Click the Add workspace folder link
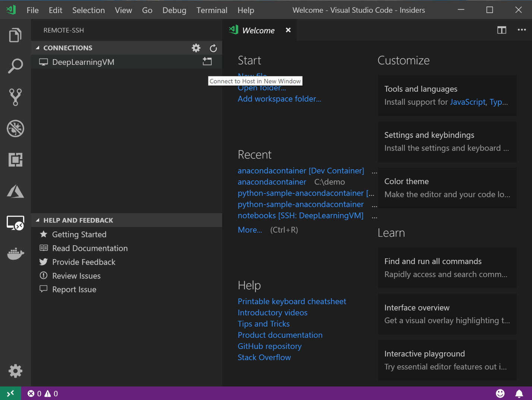Image resolution: width=532 pixels, height=400 pixels. (279, 99)
